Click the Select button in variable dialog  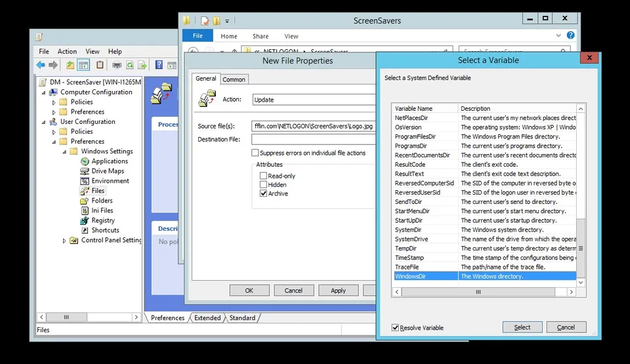click(x=522, y=327)
